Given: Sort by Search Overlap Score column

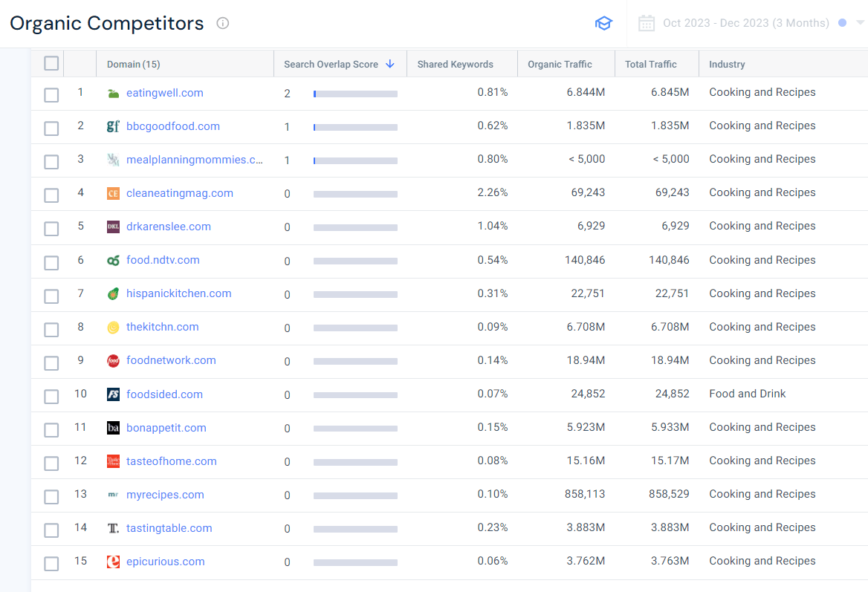Looking at the screenshot, I should (331, 64).
